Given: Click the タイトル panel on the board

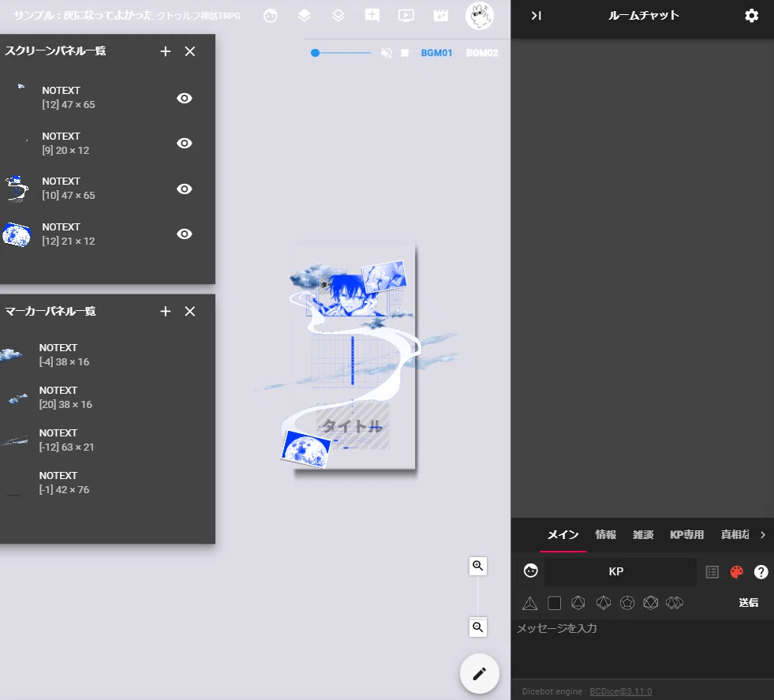Looking at the screenshot, I should (353, 426).
